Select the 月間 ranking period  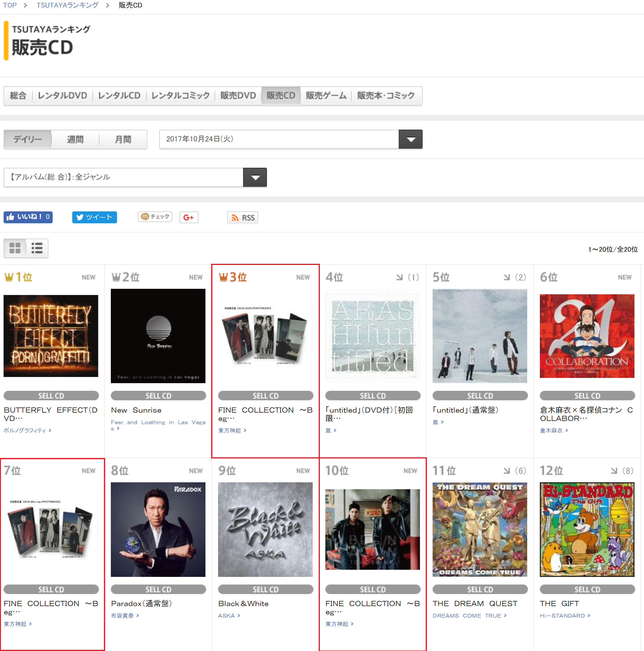click(123, 139)
